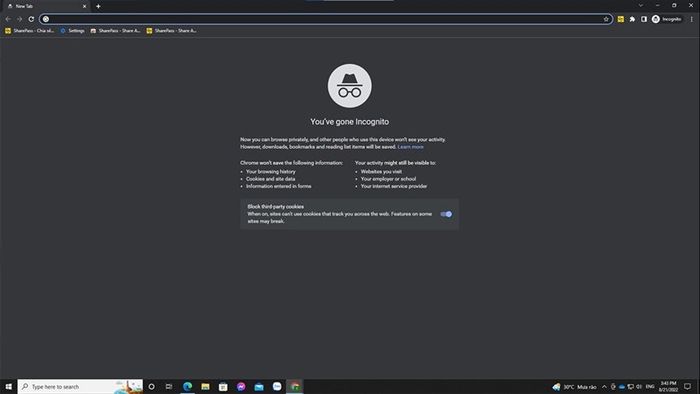Open Microsoft Edge from the taskbar
The width and height of the screenshot is (700, 394).
click(188, 386)
